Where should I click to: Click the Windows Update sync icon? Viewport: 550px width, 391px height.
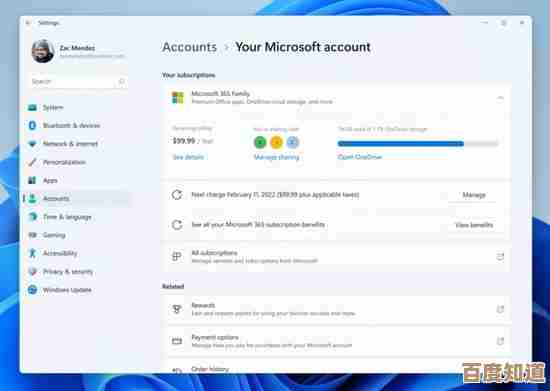point(32,290)
